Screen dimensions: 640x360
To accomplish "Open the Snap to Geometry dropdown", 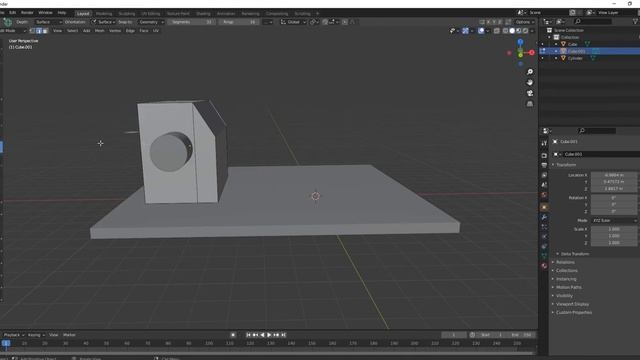I will (x=151, y=22).
